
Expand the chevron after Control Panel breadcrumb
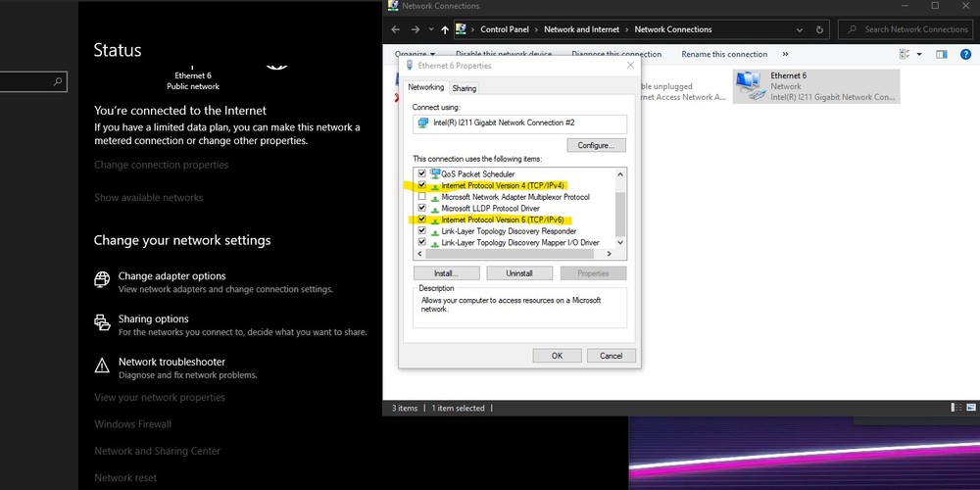[x=536, y=29]
